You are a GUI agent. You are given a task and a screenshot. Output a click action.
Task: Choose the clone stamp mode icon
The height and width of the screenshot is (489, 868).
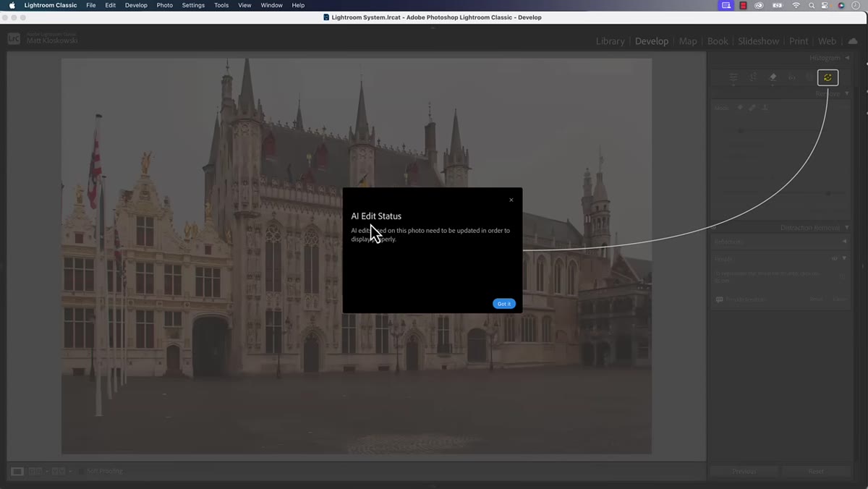(765, 108)
